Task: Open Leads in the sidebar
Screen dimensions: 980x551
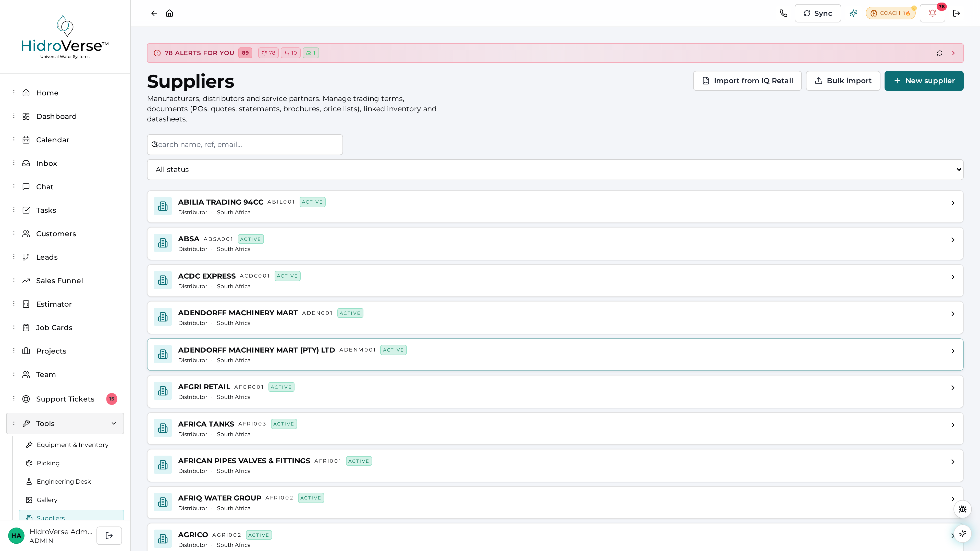Action: click(x=65, y=257)
